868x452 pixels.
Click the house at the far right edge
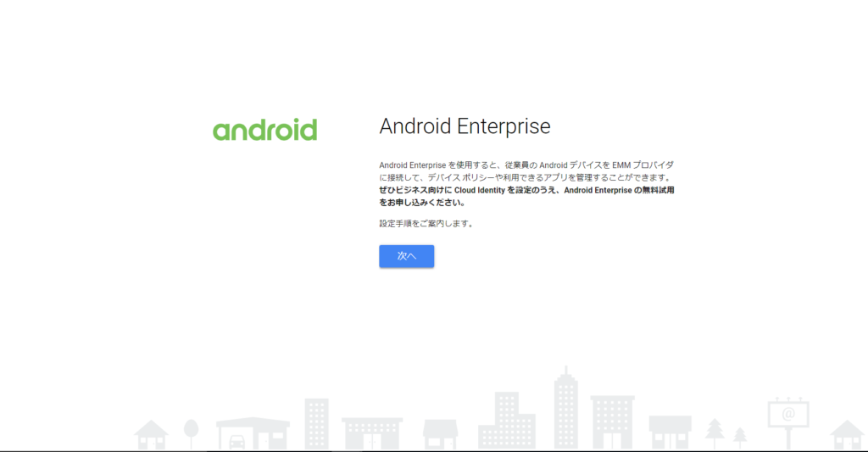tap(848, 435)
